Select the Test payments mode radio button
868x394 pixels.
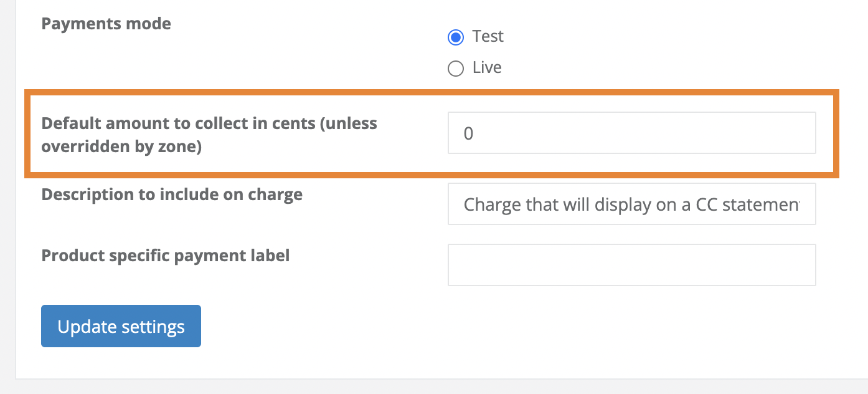(x=455, y=37)
